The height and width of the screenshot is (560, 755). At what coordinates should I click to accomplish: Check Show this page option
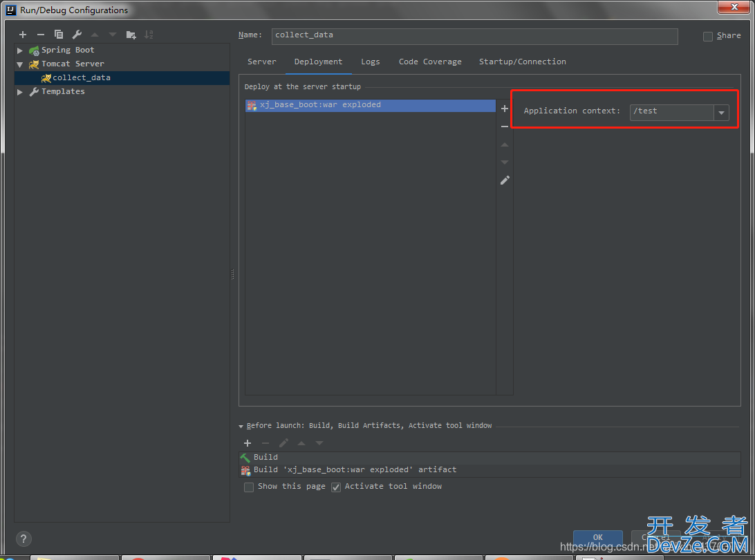point(249,487)
